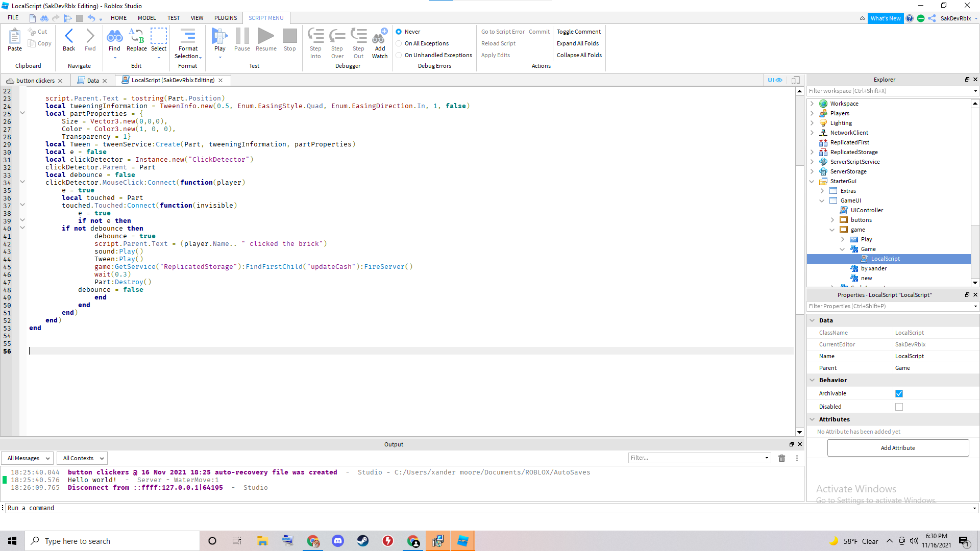Image resolution: width=980 pixels, height=551 pixels.
Task: Open Discord from the taskbar
Action: click(338, 541)
